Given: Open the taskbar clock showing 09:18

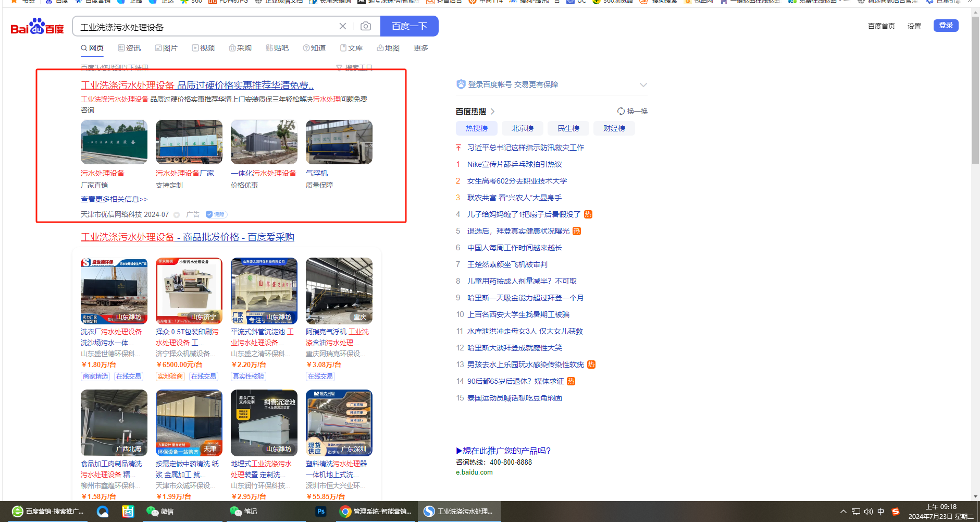Looking at the screenshot, I should 941,512.
